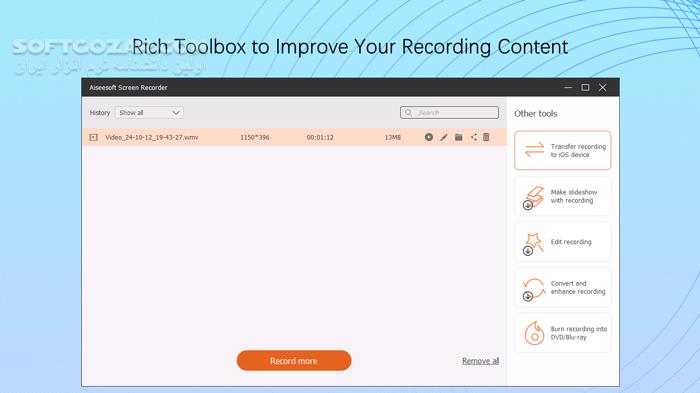The width and height of the screenshot is (700, 393).
Task: Maximize the Aiseesoft Screen Recorder window
Action: point(585,88)
